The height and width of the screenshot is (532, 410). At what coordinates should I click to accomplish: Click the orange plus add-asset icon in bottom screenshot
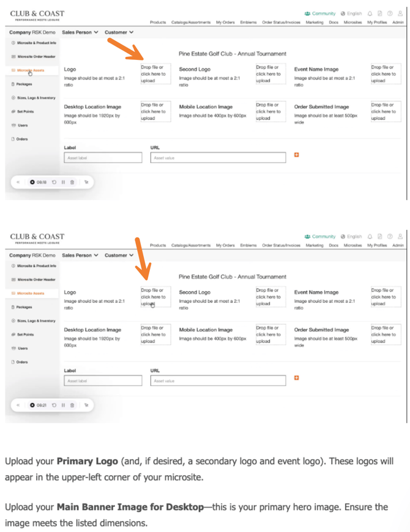pos(297,378)
